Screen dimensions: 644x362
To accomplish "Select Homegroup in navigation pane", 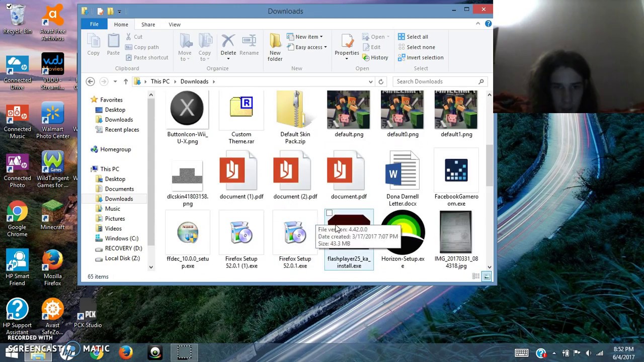I will 115,149.
